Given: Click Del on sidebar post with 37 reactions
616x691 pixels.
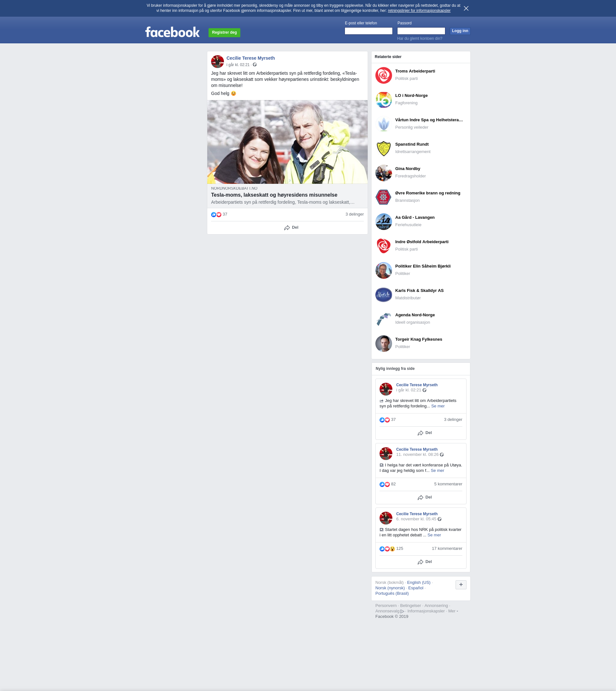Looking at the screenshot, I should pos(424,433).
